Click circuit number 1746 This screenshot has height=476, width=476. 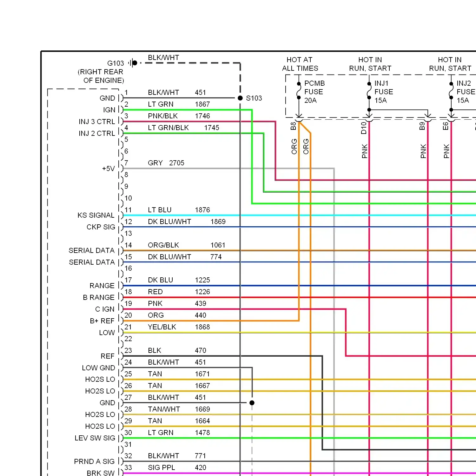point(202,116)
